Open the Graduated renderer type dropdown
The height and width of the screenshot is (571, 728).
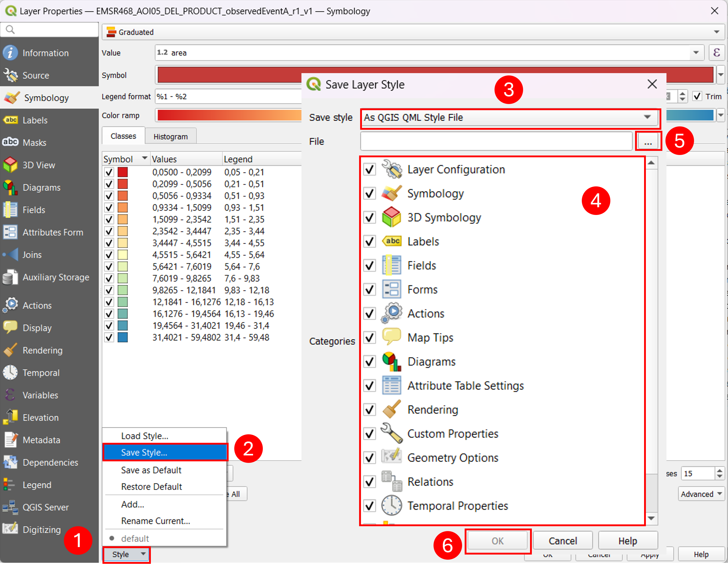tap(413, 32)
